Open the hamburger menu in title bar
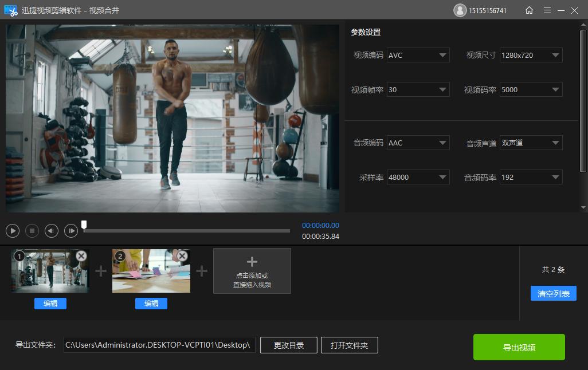This screenshot has height=370, width=588. click(x=547, y=10)
